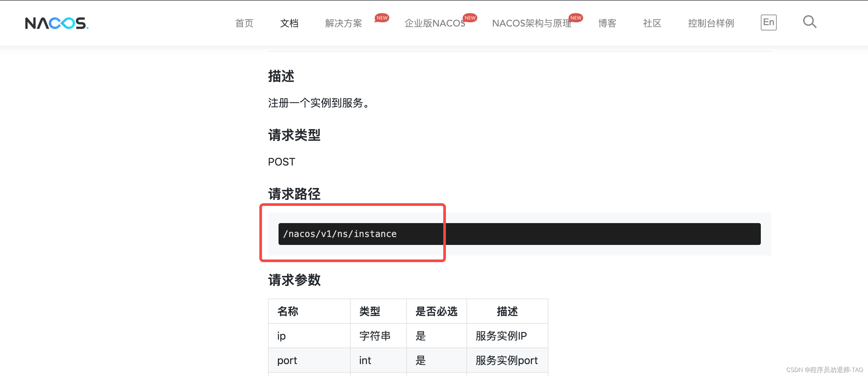Open the NACOS架构与原理 navigation link
The image size is (868, 376).
click(531, 23)
